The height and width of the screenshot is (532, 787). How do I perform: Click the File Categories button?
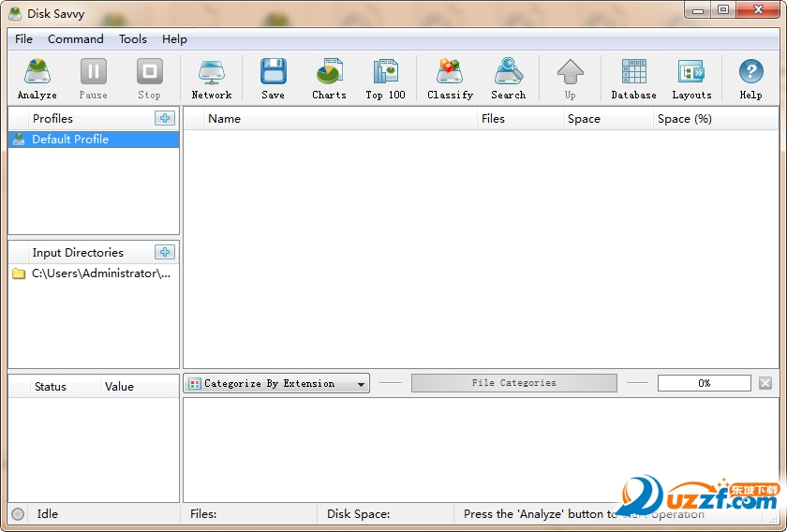click(x=514, y=382)
